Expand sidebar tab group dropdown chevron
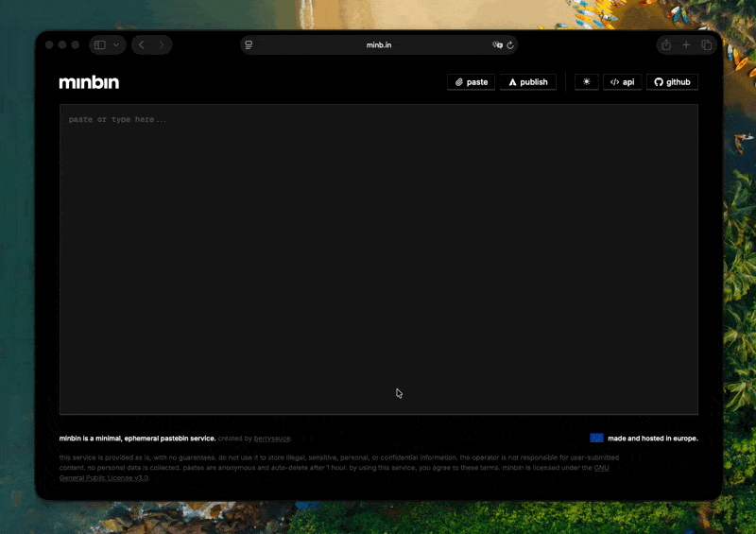756x534 pixels. [117, 44]
